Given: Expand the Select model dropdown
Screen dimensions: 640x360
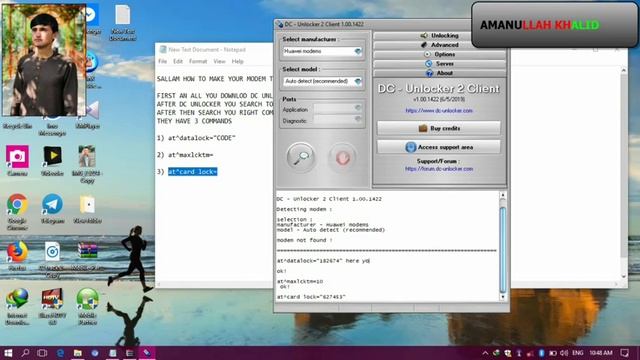Looking at the screenshot, I should [358, 81].
